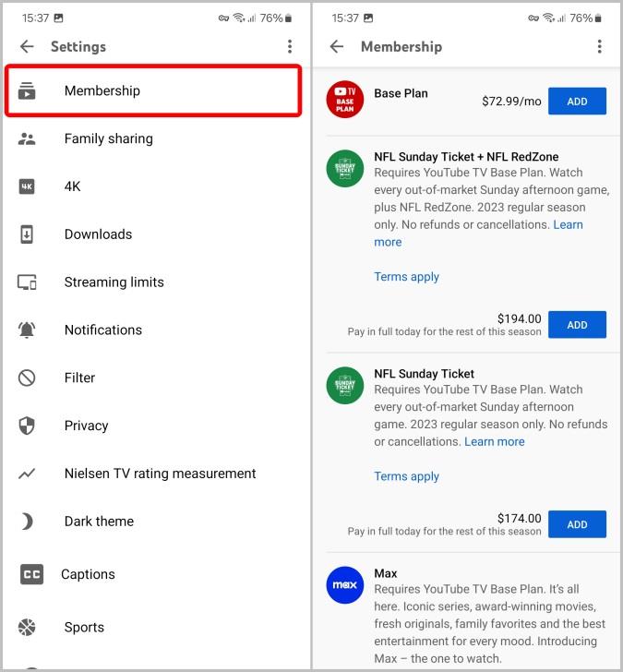Tap the Captions CC icon

click(31, 574)
